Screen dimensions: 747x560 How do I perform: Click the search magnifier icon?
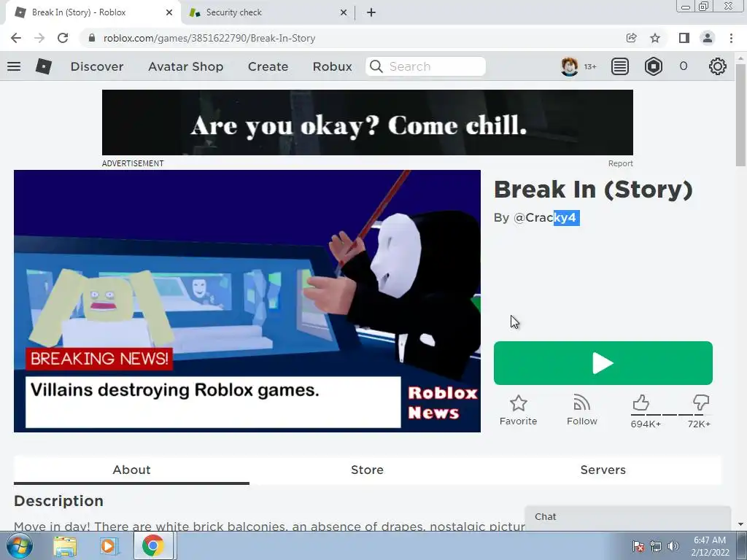click(376, 66)
